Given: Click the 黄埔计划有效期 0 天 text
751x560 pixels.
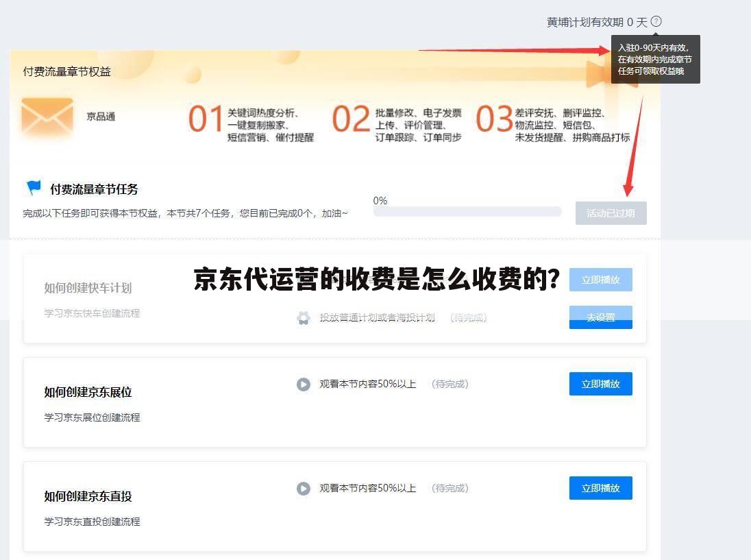Looking at the screenshot, I should [597, 22].
